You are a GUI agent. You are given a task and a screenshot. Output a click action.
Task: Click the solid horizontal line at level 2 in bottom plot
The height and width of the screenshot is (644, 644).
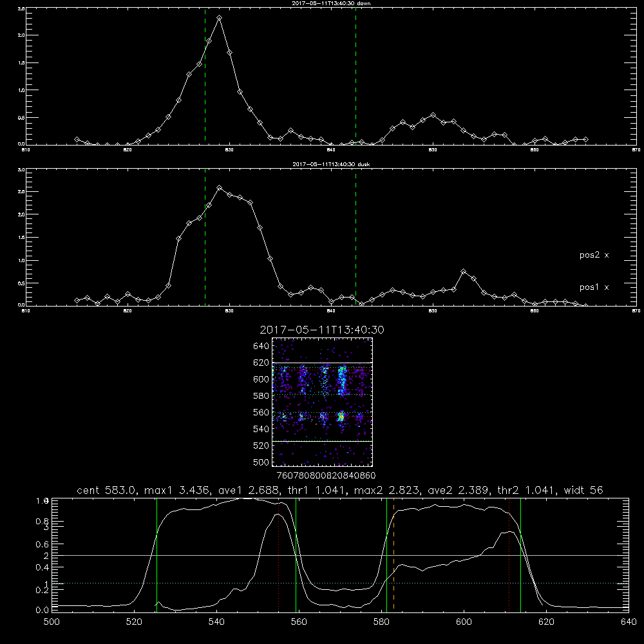pyautogui.click(x=340, y=555)
